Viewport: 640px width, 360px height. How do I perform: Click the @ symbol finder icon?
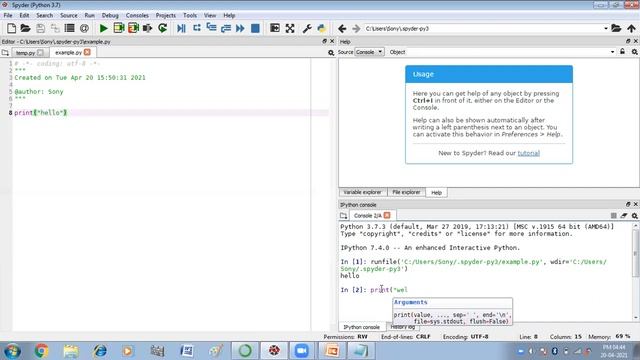click(x=84, y=28)
